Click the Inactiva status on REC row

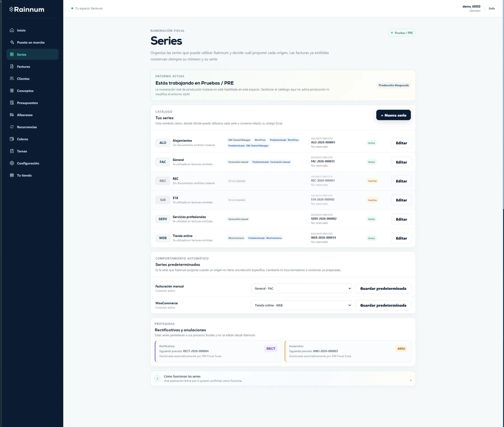click(372, 181)
